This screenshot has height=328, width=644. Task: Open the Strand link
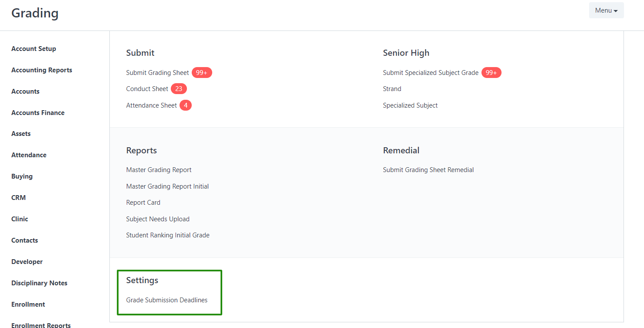tap(392, 89)
